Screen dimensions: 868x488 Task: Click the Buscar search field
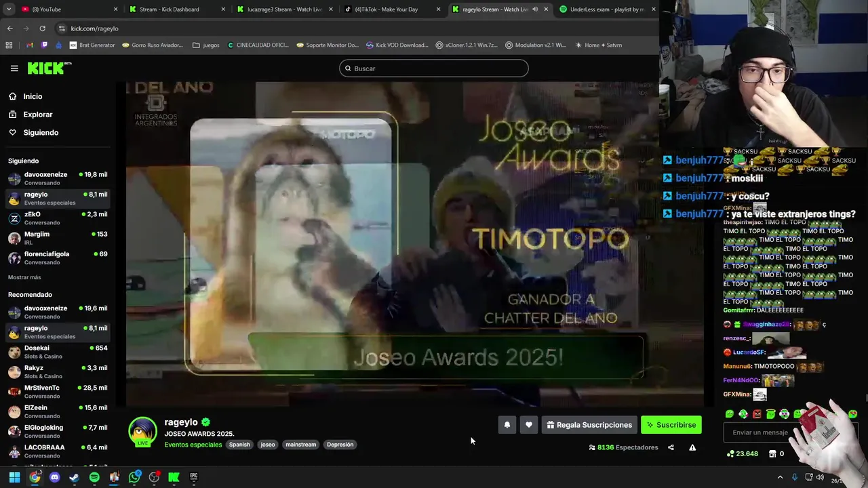tap(434, 68)
